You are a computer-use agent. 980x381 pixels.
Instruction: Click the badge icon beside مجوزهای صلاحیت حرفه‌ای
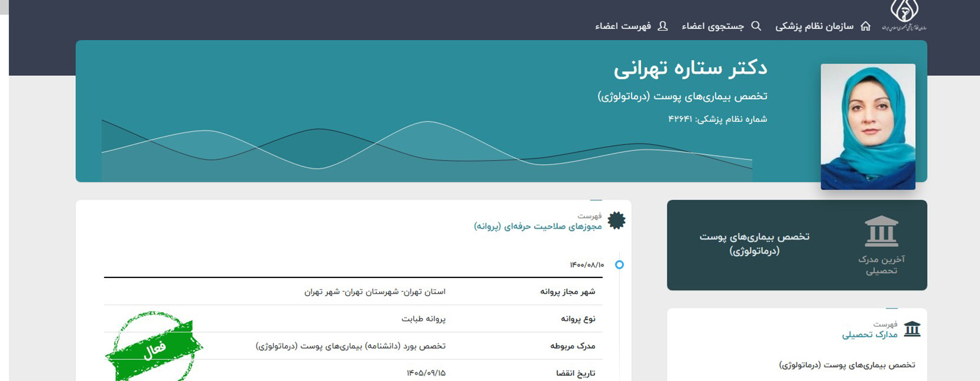click(616, 221)
